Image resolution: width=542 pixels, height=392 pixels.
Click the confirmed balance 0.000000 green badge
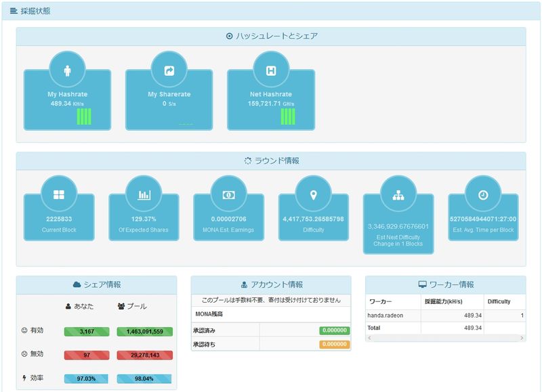click(334, 330)
